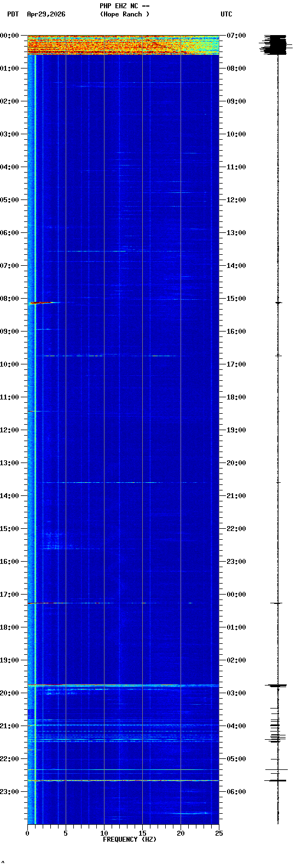The image size is (302, 868).
Task: Click the UTC axis '02:00' time label
Action: pos(236,660)
